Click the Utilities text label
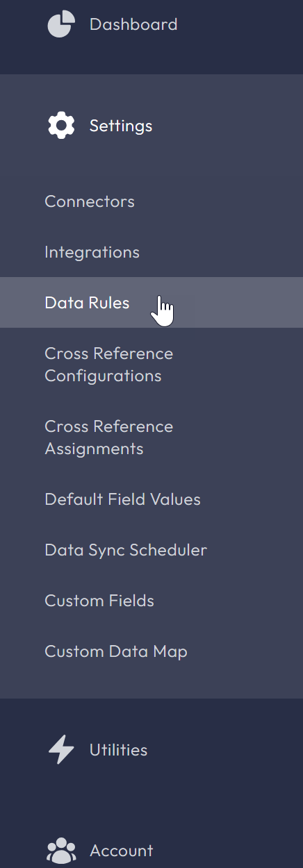The image size is (303, 868). (118, 750)
